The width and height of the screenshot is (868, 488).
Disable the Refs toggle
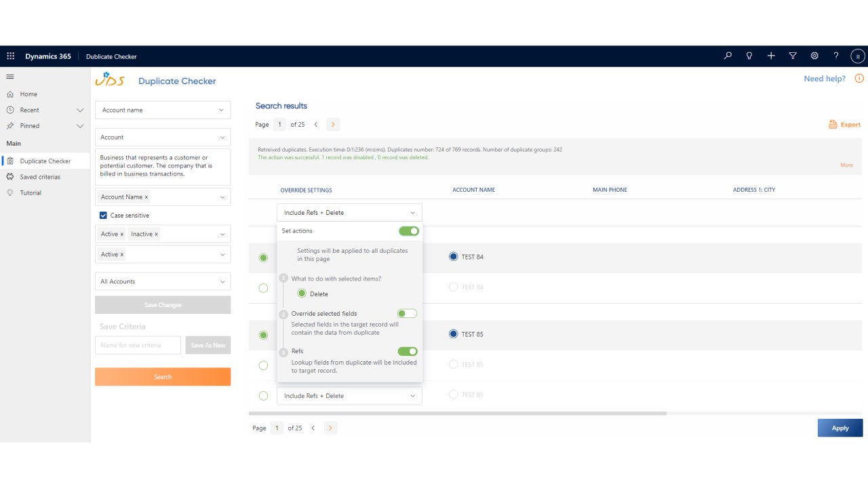408,351
